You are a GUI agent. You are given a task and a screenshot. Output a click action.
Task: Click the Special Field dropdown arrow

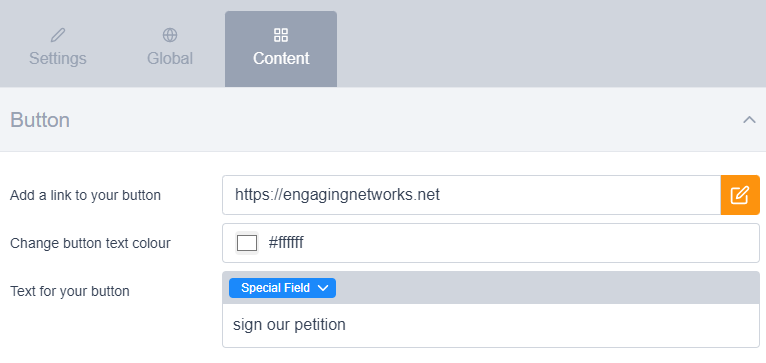click(322, 288)
